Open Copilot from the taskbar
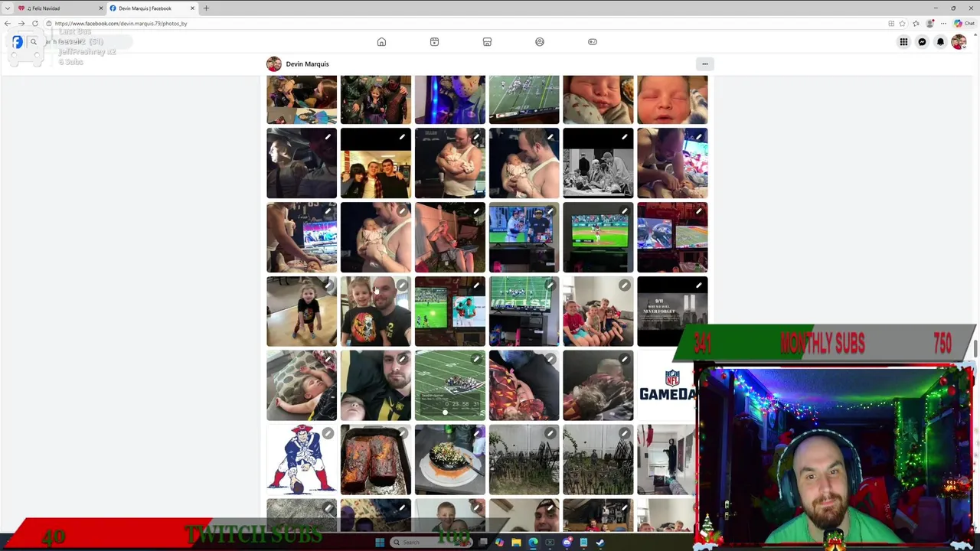Image resolution: width=980 pixels, height=551 pixels. coord(499,543)
